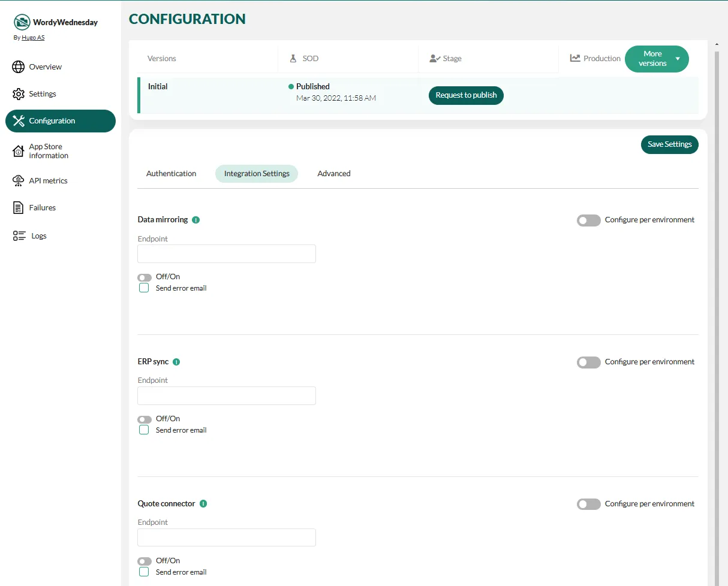This screenshot has height=586, width=728.
Task: Click the WordyWednesday app logo icon
Action: point(22,22)
